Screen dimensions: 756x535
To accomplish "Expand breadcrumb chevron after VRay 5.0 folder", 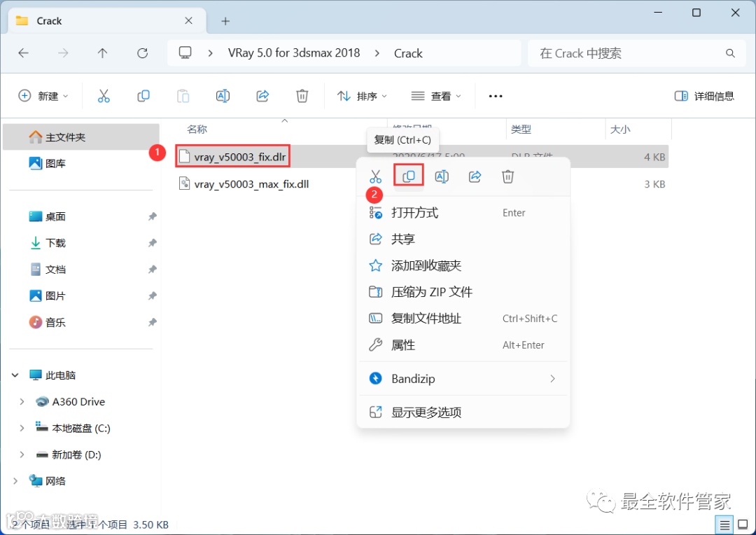I will [x=377, y=53].
